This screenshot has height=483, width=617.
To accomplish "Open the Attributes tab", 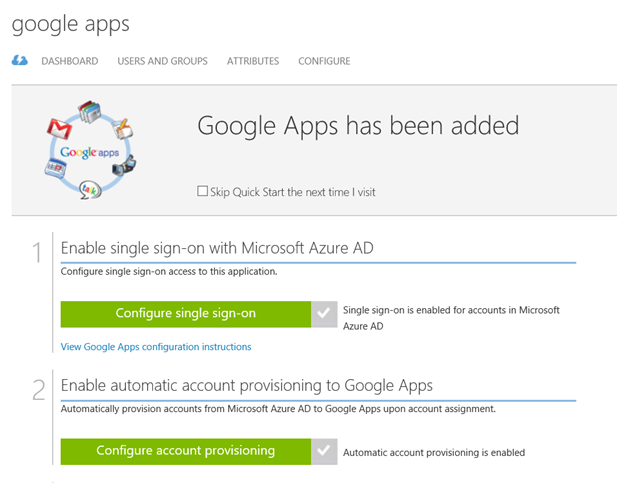I will tap(253, 61).
